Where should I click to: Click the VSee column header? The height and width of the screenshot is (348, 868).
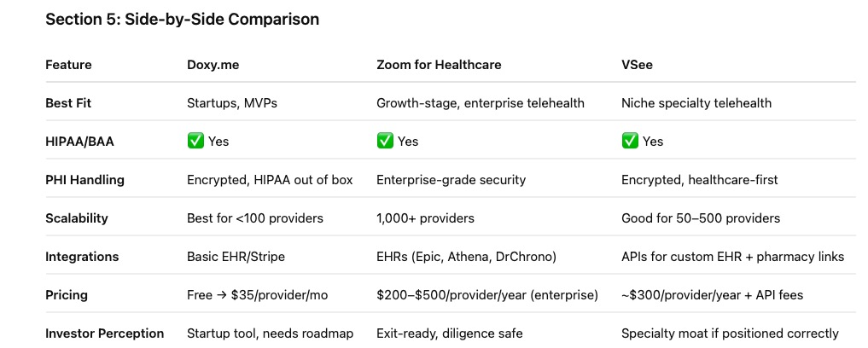tap(638, 65)
